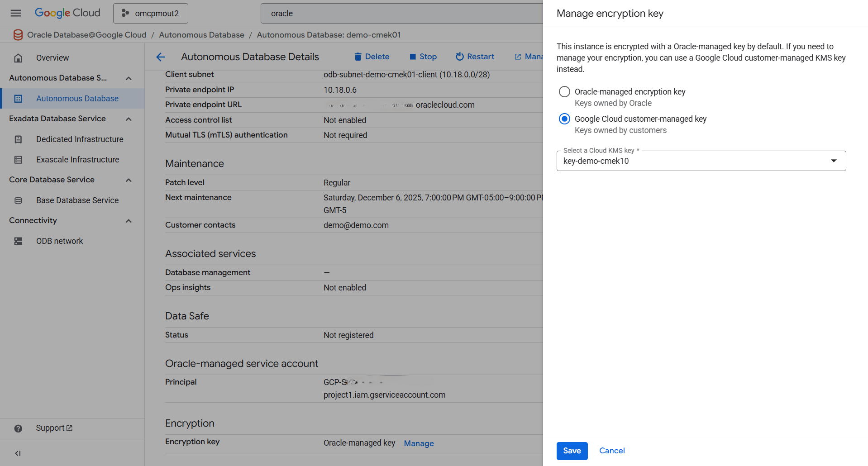Click the Stop square icon

[x=413, y=57]
